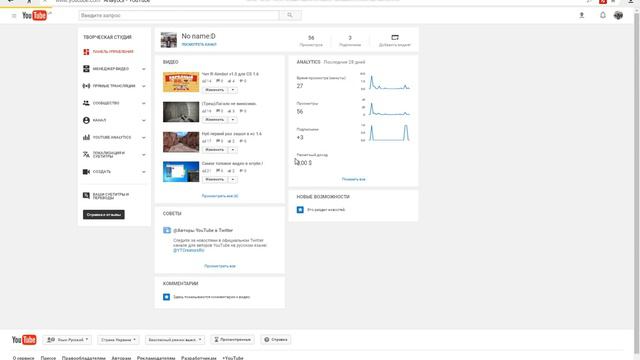Click the red Панель управления dashboard icon

[86, 52]
